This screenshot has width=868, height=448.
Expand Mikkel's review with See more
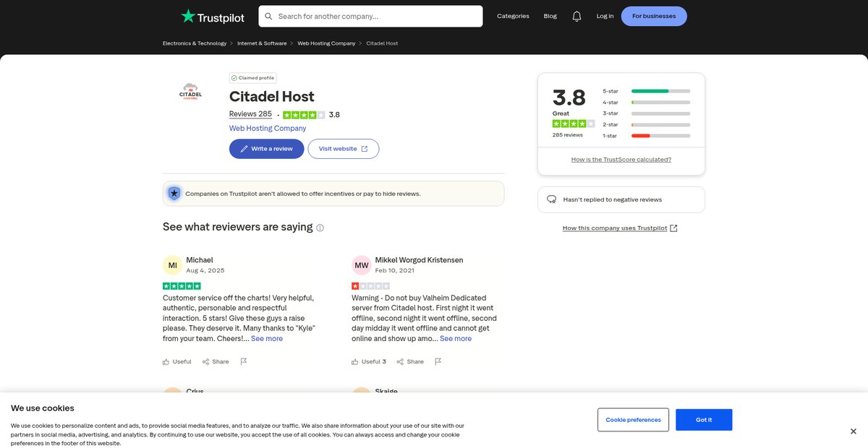click(x=456, y=338)
